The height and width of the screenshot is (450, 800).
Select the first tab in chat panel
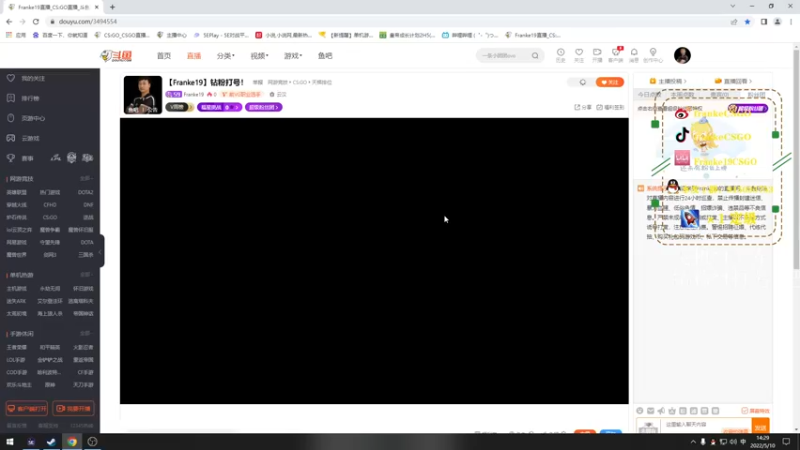tap(649, 95)
